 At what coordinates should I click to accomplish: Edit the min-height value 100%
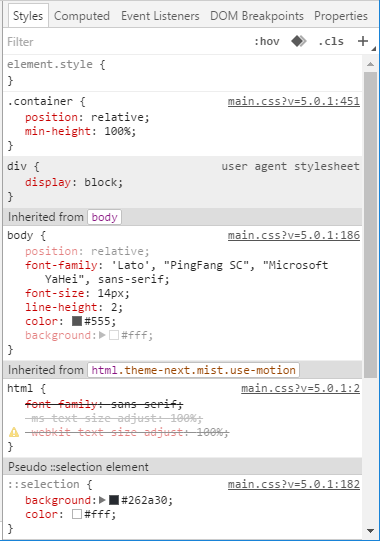[x=117, y=131]
